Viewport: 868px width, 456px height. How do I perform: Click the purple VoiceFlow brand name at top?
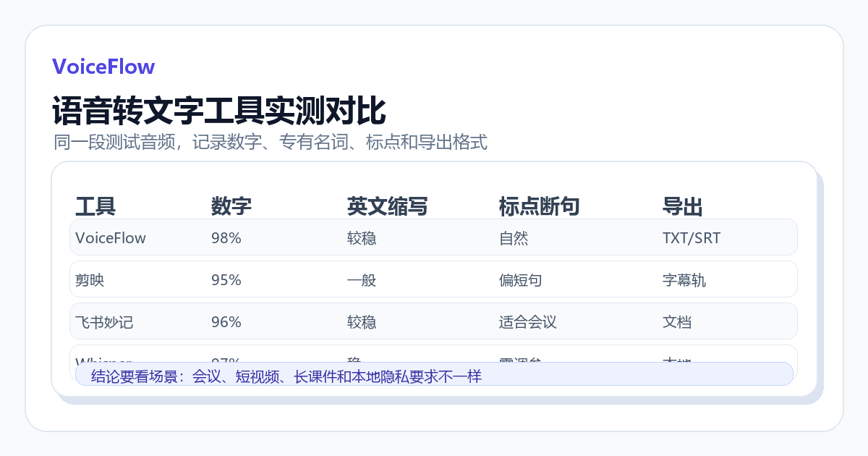coord(103,67)
